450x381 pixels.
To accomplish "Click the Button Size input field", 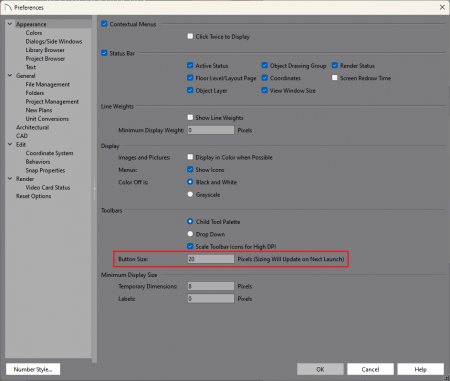I will (211, 259).
